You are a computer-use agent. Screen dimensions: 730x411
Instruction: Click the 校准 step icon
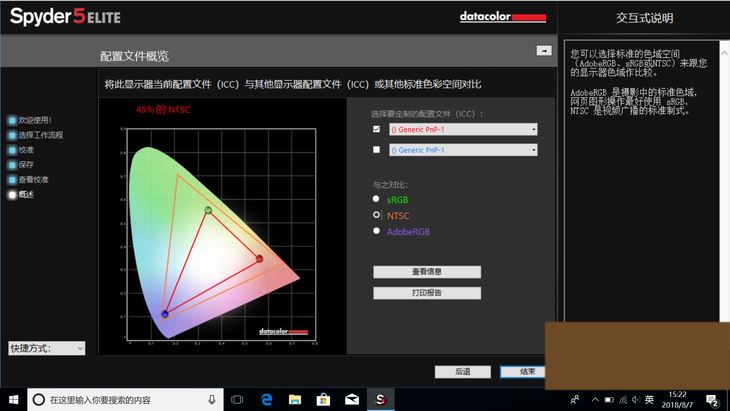[13, 150]
